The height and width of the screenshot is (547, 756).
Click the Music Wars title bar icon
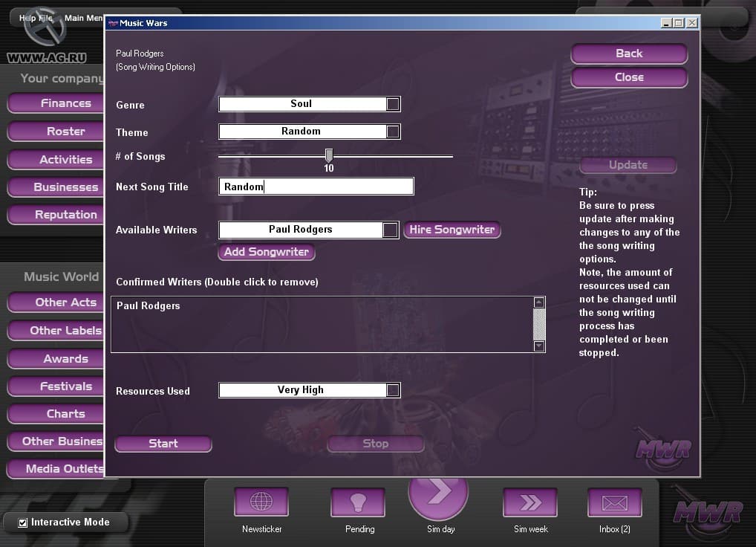point(114,23)
